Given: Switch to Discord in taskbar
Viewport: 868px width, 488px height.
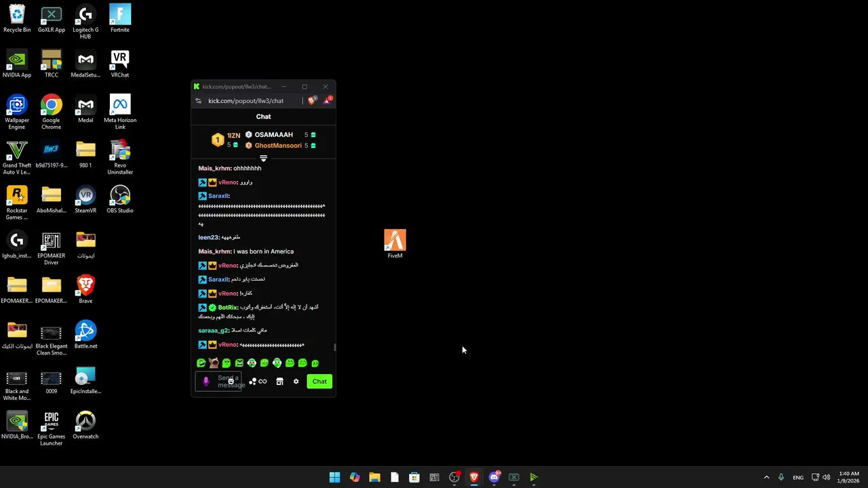Looking at the screenshot, I should (494, 477).
